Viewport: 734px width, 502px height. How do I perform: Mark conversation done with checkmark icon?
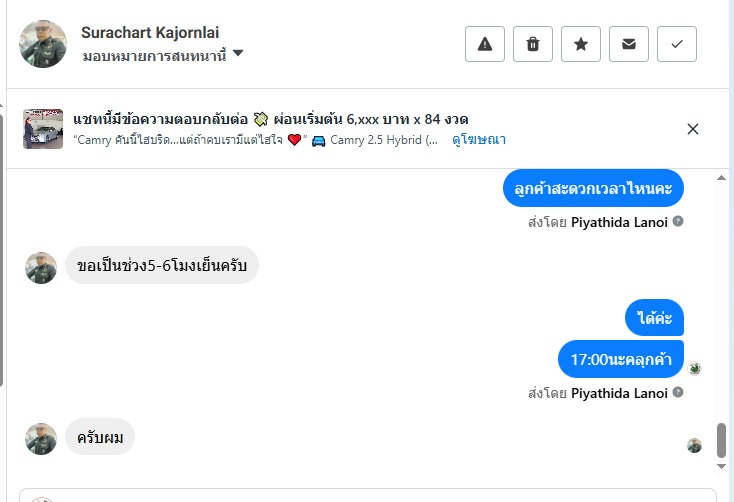[x=677, y=44]
